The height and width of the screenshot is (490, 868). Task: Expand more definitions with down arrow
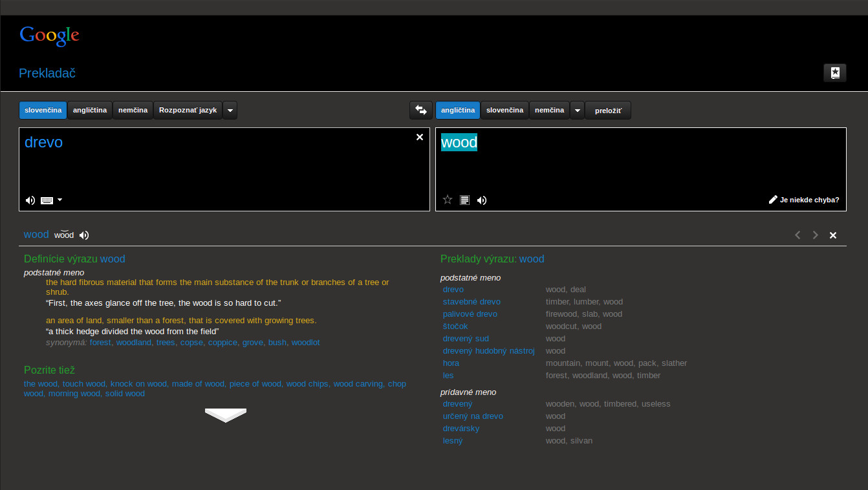pyautogui.click(x=226, y=415)
